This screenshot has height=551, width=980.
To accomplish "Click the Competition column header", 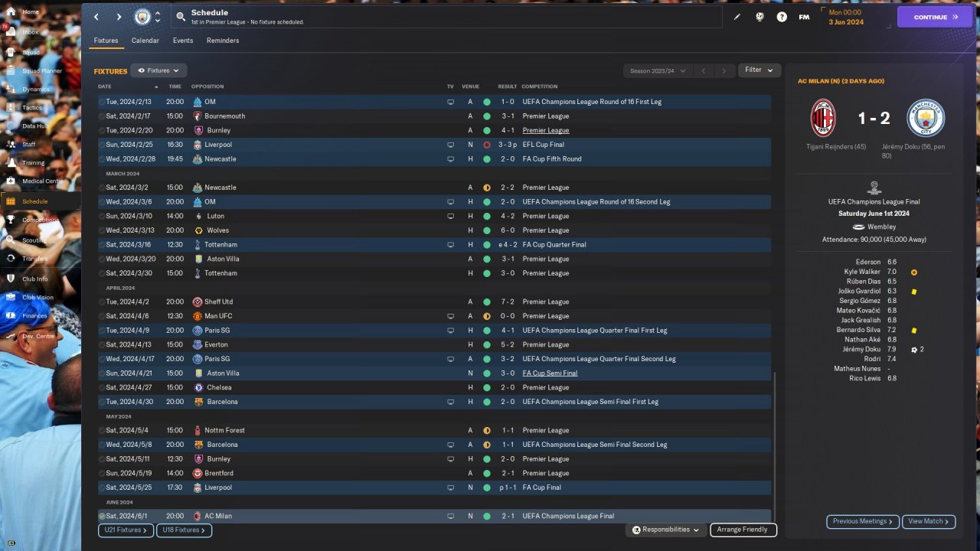I will (540, 86).
